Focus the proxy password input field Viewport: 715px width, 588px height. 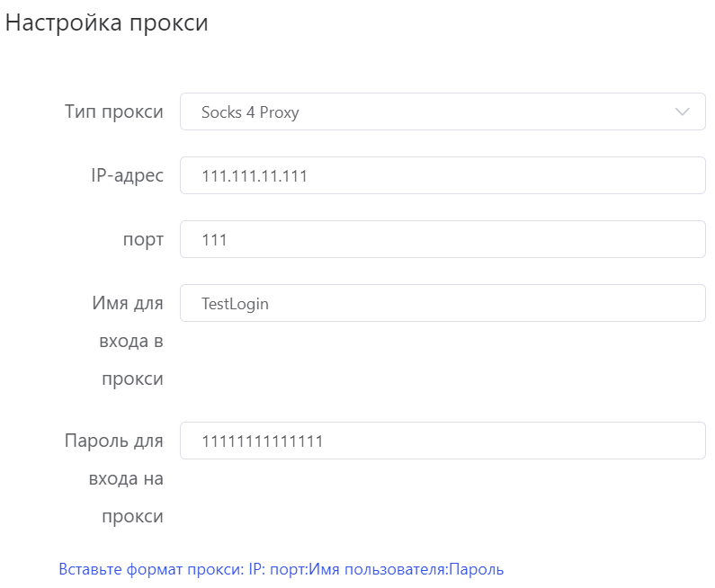pyautogui.click(x=442, y=441)
